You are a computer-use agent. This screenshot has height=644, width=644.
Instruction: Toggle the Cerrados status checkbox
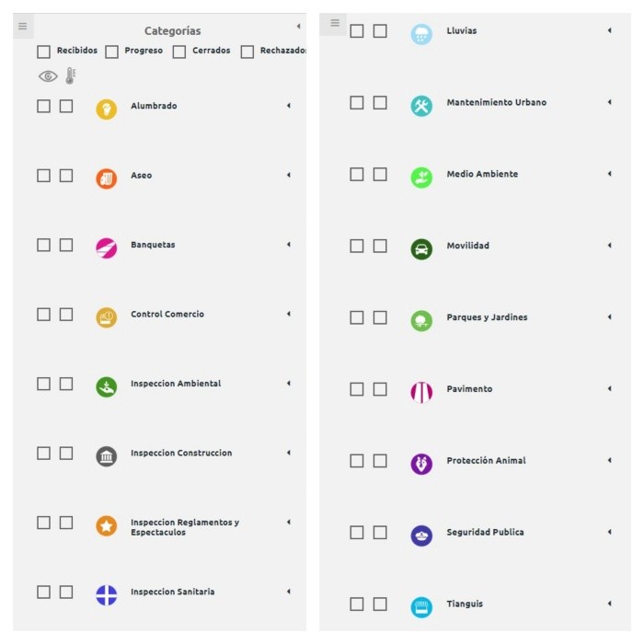(x=179, y=52)
